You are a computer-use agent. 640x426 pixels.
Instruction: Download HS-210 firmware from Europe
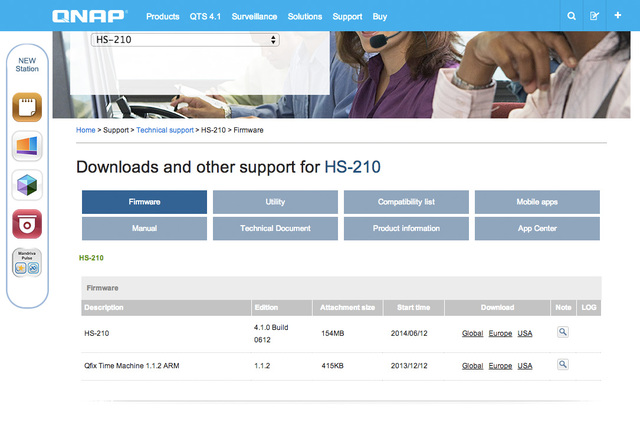(x=500, y=334)
